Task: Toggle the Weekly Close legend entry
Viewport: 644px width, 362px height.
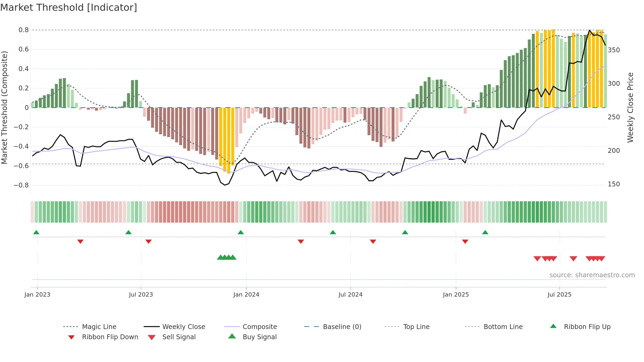Action: (174, 327)
